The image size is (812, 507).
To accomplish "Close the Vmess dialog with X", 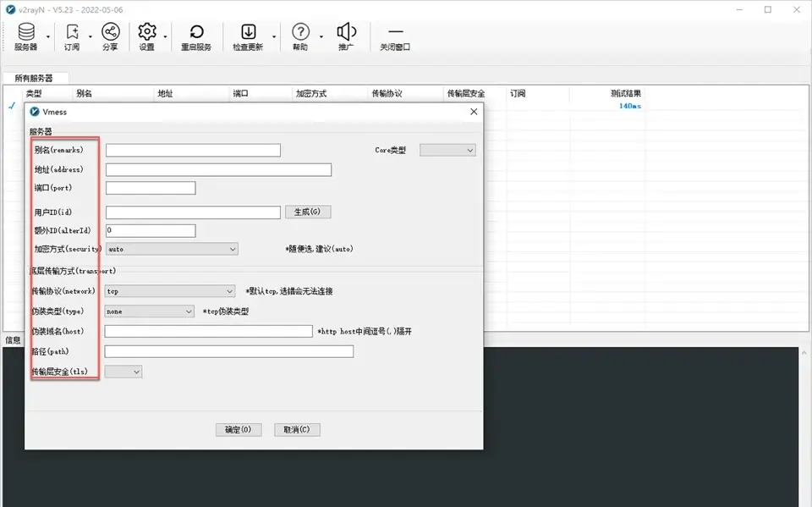I will (x=474, y=112).
